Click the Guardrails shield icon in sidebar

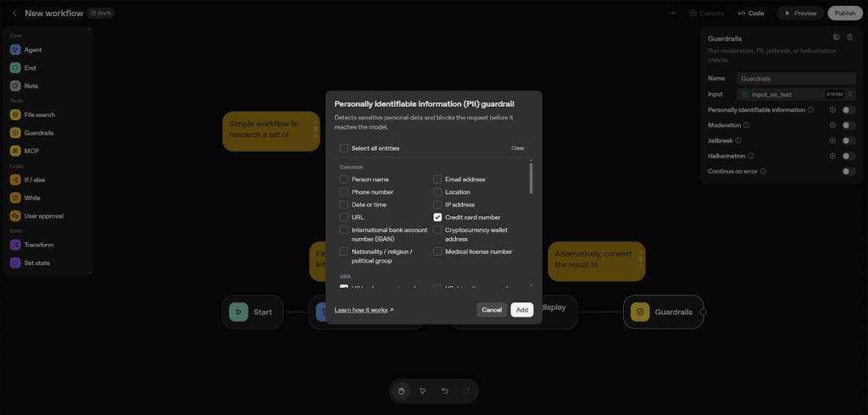click(15, 133)
